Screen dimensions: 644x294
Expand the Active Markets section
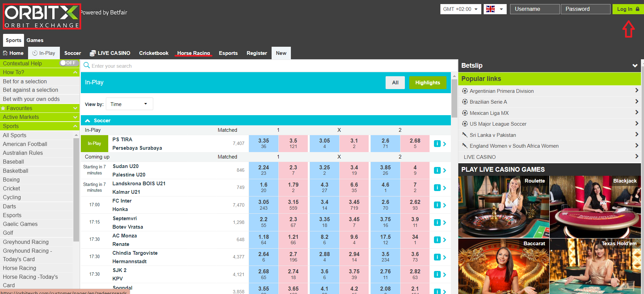point(75,117)
